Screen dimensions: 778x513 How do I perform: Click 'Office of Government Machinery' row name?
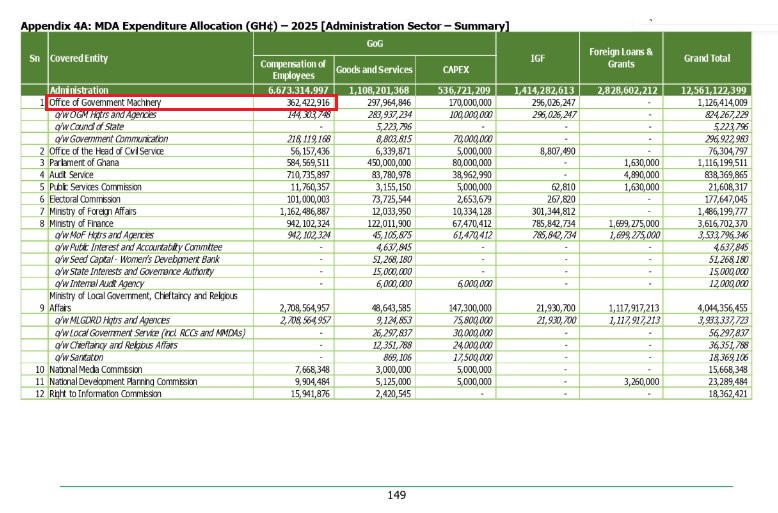(x=105, y=103)
